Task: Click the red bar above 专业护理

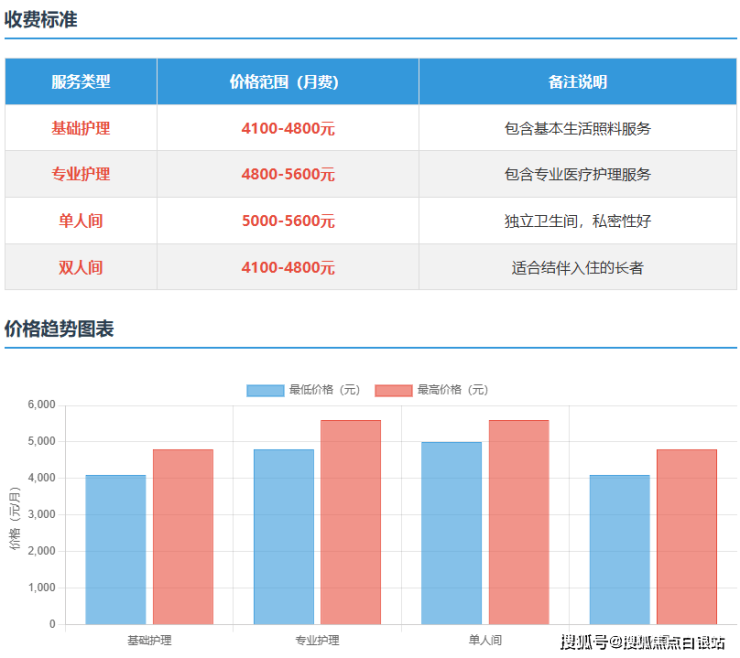Action: [x=351, y=522]
